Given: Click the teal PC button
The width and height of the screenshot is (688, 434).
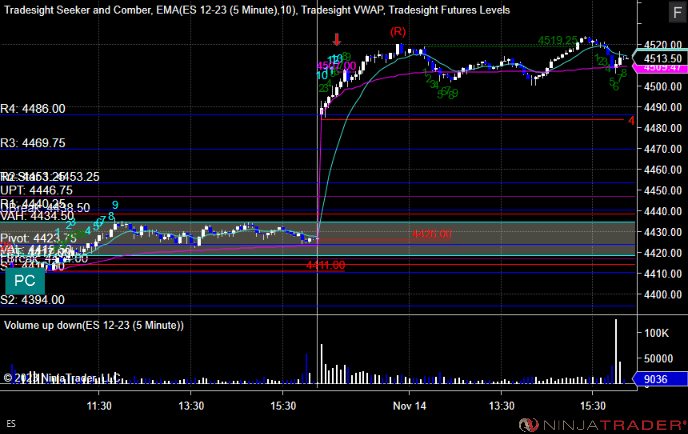Looking at the screenshot, I should click(x=25, y=280).
